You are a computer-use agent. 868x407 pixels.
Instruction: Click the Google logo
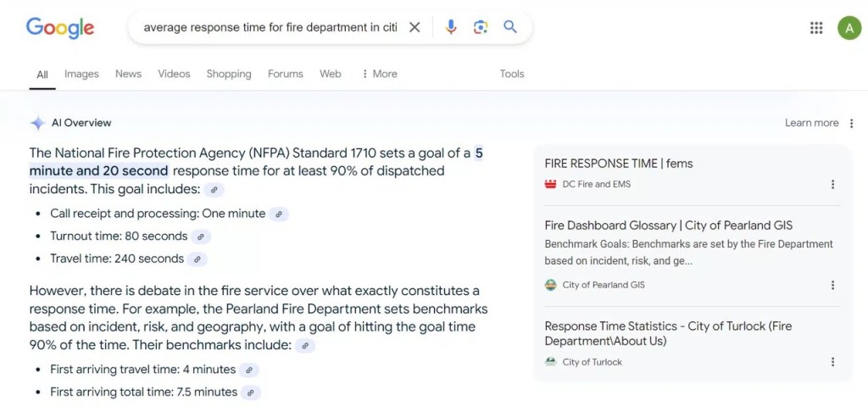click(59, 28)
